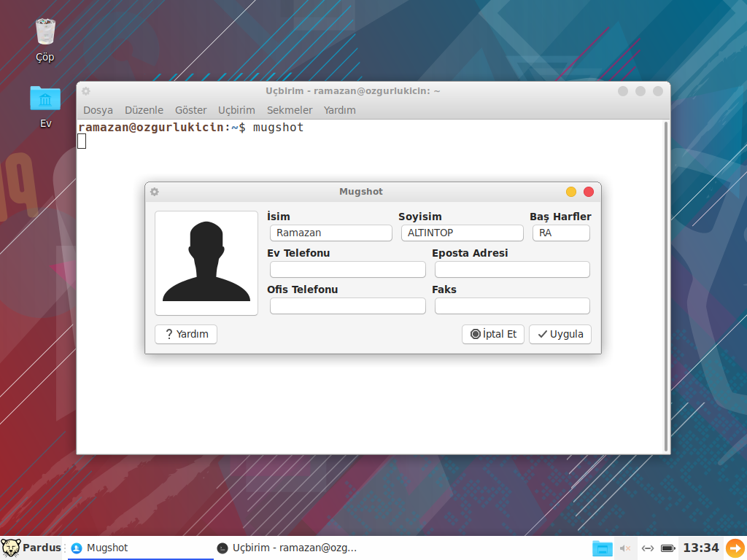The image size is (747, 560).
Task: Open the Düzenle menu
Action: point(144,110)
